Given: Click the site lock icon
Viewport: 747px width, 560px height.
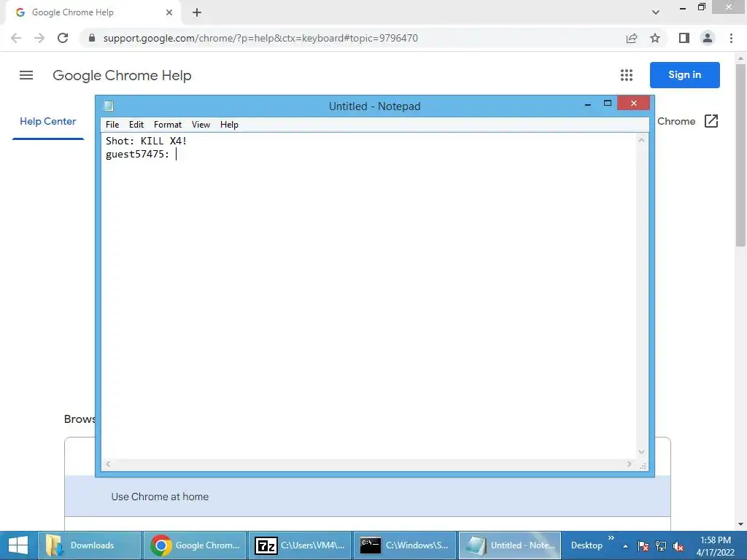Looking at the screenshot, I should [92, 38].
